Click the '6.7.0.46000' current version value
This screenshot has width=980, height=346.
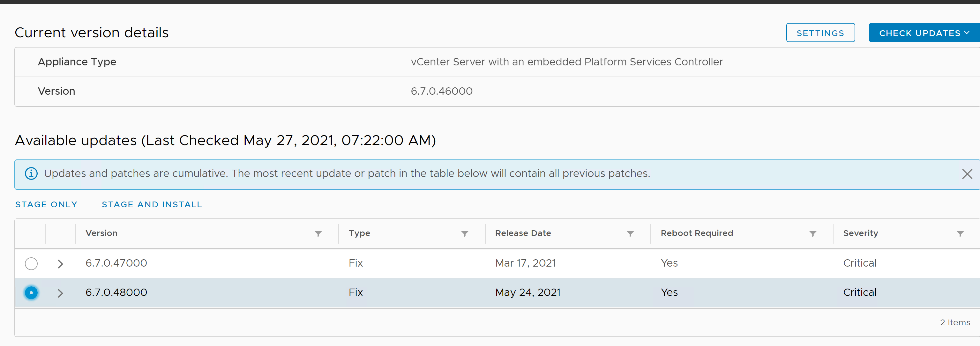[x=441, y=91]
